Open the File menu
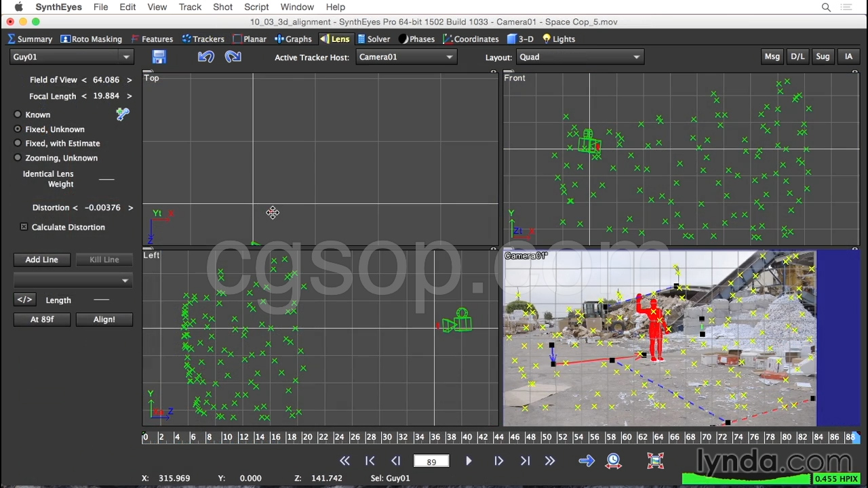This screenshot has width=868, height=488. [x=100, y=7]
